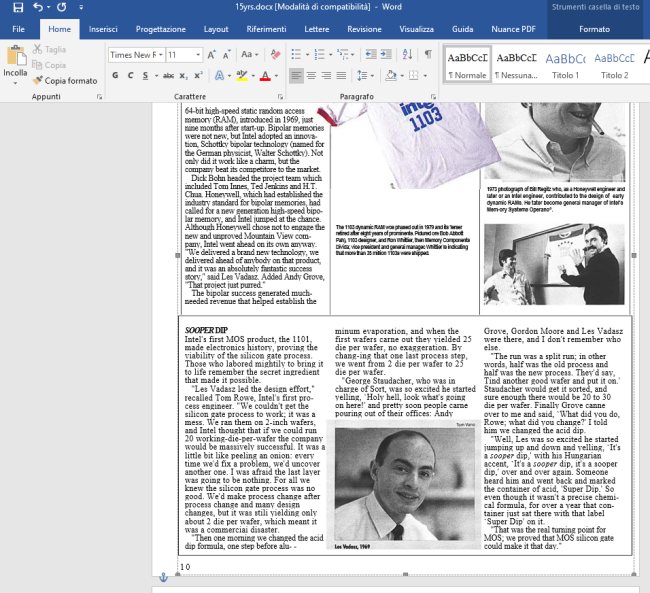Screen dimensions: 650x593
Task: Apply a bulleted list
Action: 296,54
